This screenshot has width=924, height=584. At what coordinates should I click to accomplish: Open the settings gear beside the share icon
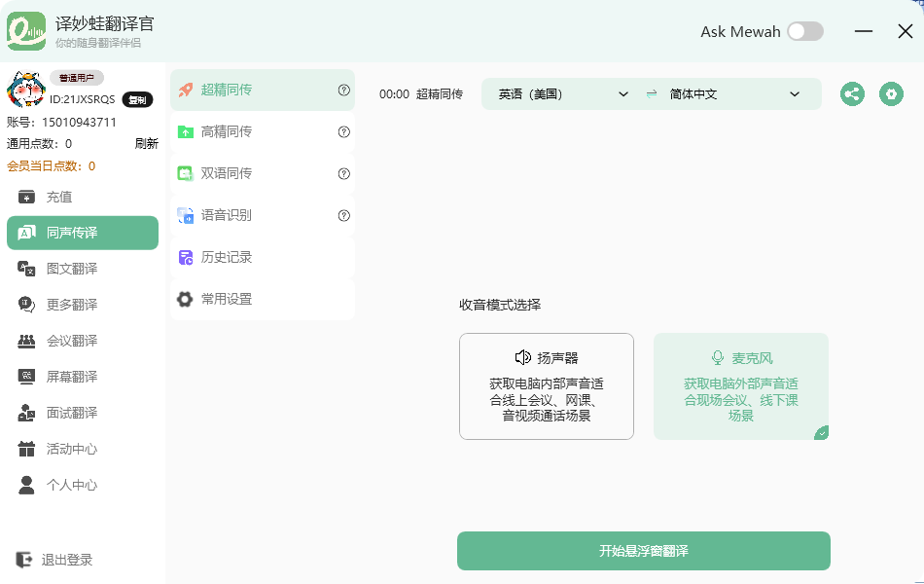tap(891, 93)
